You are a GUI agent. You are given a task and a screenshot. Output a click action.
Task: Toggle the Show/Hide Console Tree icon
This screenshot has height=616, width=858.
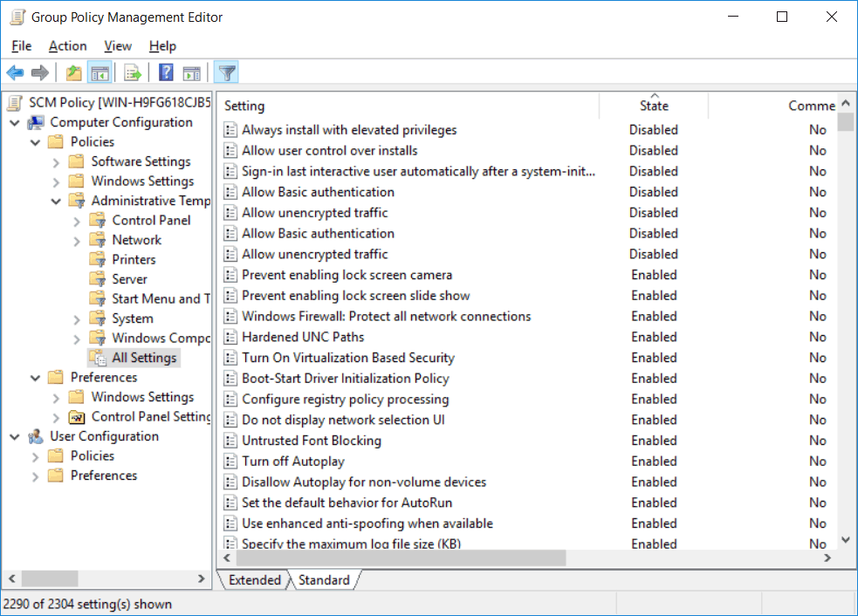100,72
